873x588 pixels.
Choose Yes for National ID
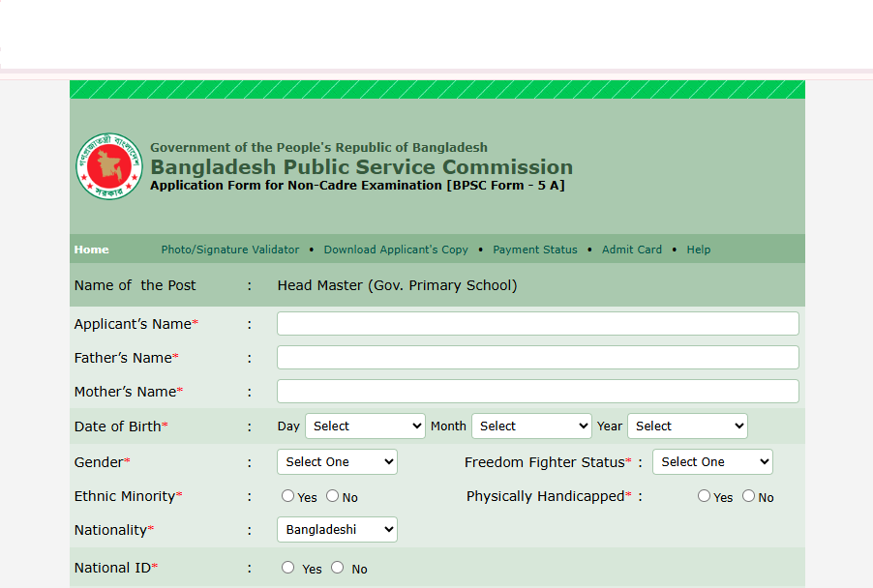[288, 568]
